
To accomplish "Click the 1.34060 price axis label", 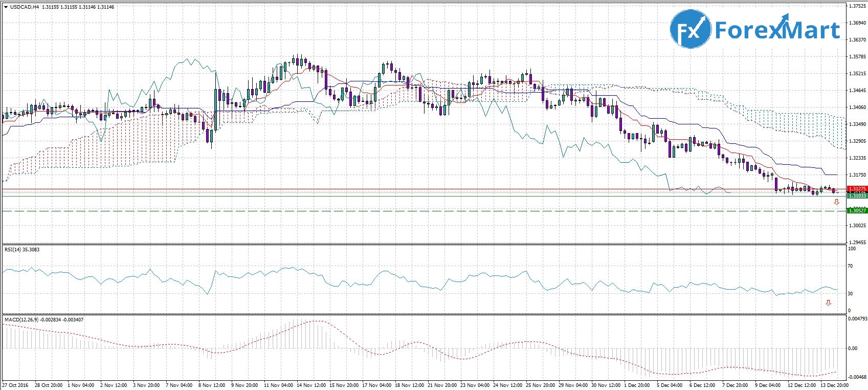I will point(857,107).
